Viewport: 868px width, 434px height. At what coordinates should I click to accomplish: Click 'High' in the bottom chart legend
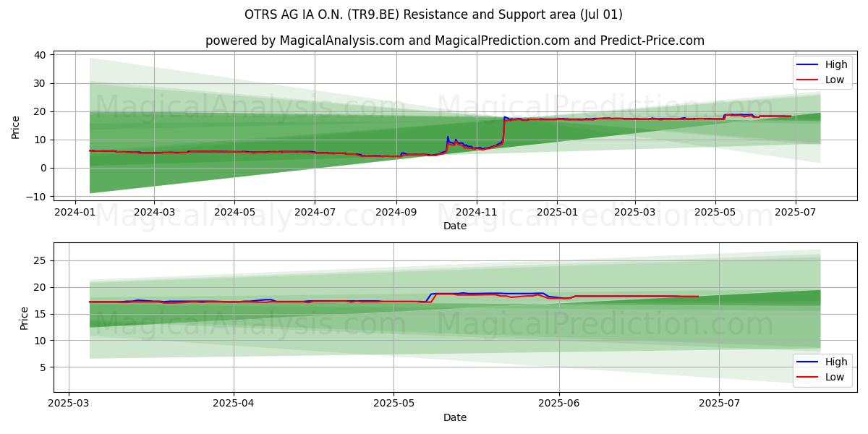coord(836,362)
